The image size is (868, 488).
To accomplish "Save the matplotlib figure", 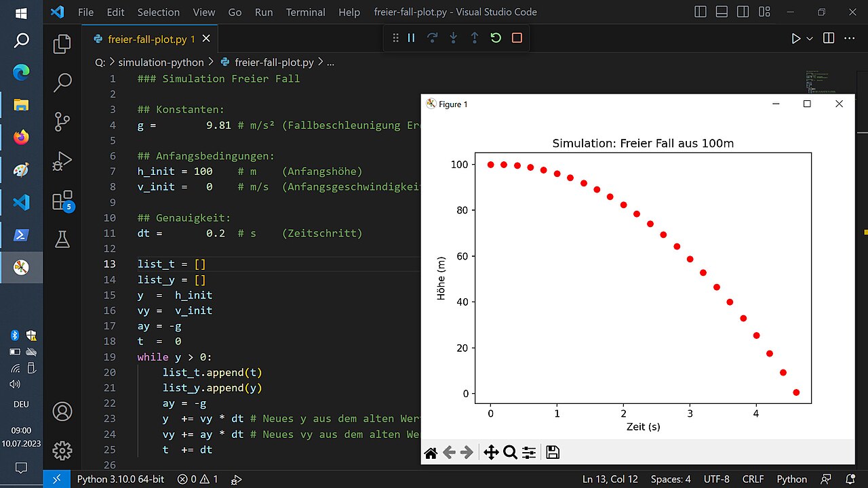I will pyautogui.click(x=553, y=453).
